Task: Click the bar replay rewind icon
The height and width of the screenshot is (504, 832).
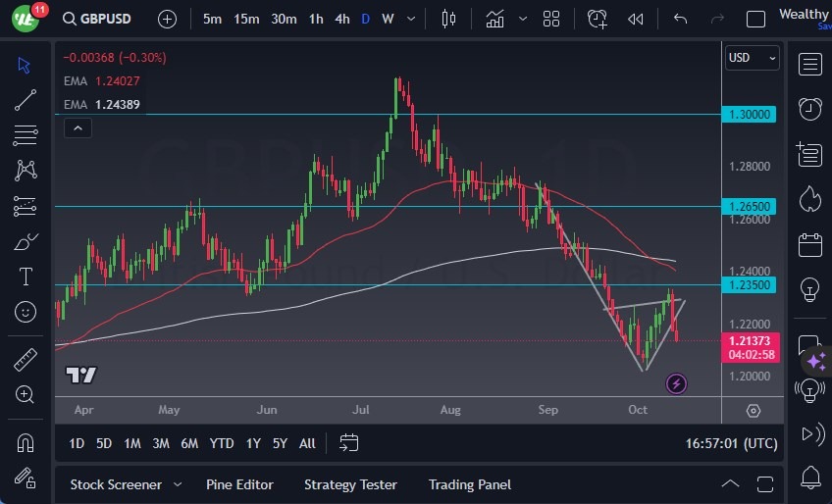Action: coord(636,19)
